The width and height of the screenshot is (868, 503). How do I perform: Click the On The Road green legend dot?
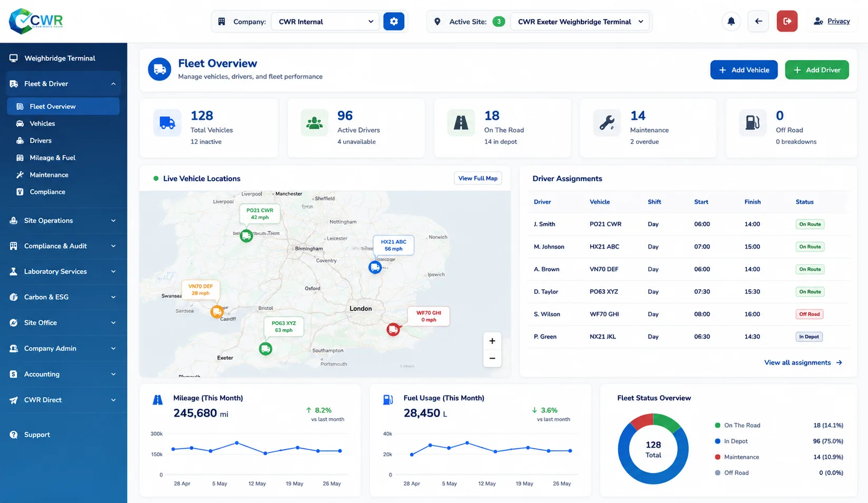coord(717,425)
